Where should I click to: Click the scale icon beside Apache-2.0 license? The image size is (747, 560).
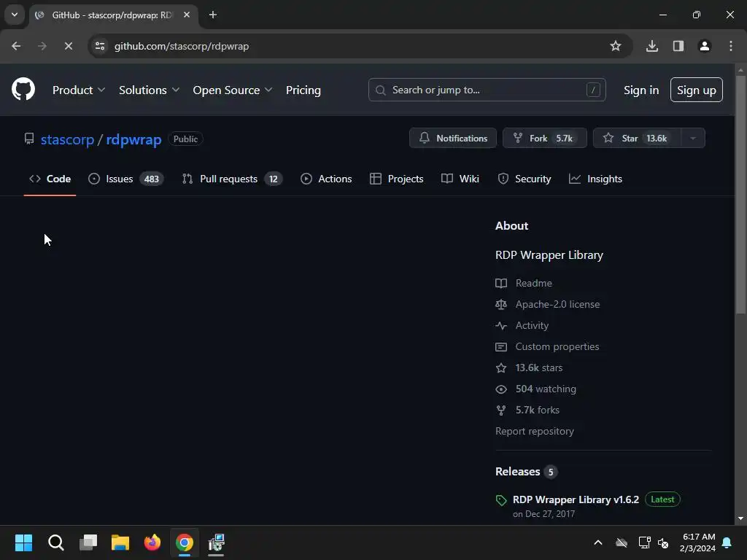(501, 304)
